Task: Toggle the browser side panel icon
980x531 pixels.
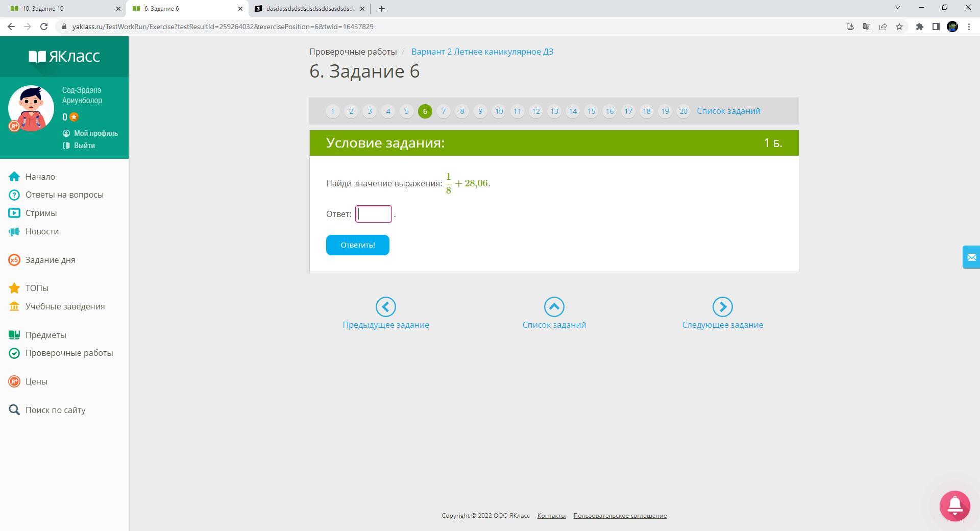Action: (x=936, y=27)
